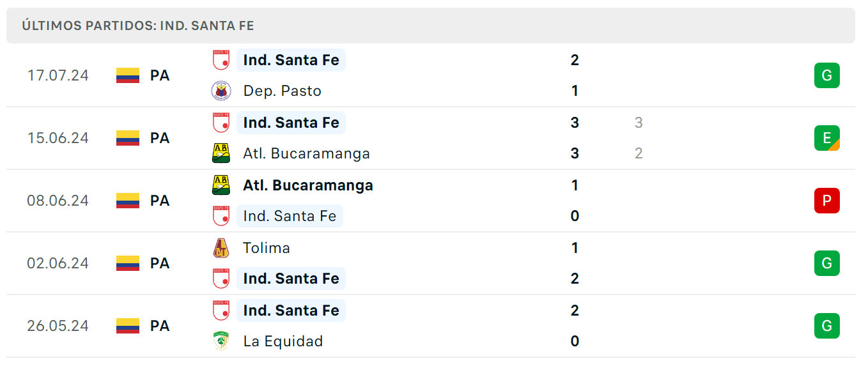Click Colombia flag for 02.06.24 match
868x368 pixels.
tap(128, 263)
